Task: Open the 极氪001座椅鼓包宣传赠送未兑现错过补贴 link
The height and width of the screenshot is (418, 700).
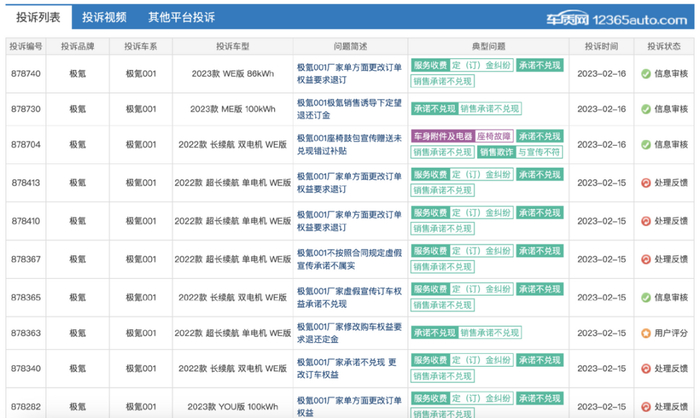Action: pos(350,145)
